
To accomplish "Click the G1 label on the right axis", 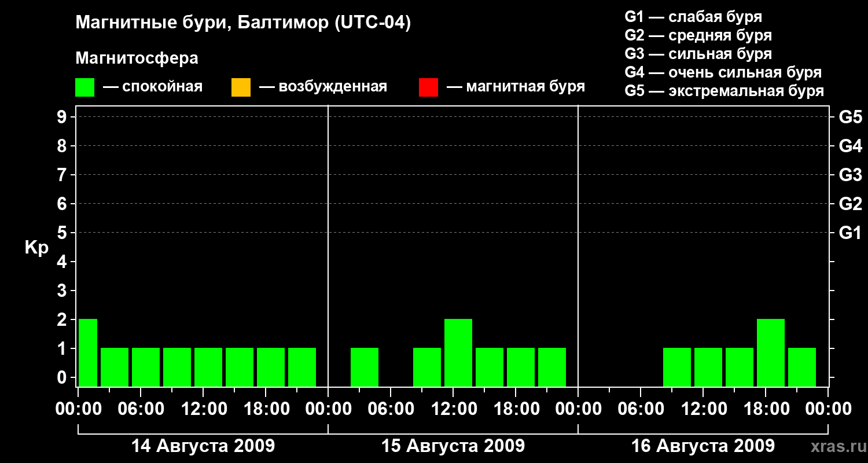I will pyautogui.click(x=850, y=233).
